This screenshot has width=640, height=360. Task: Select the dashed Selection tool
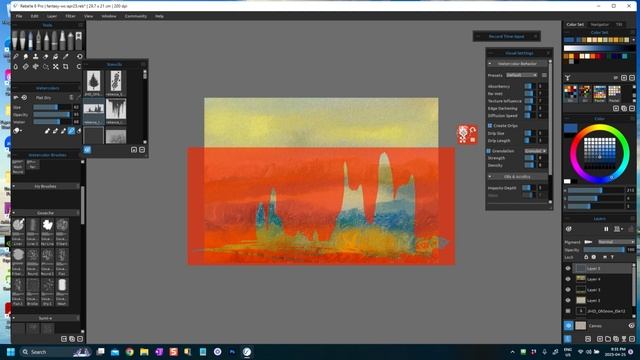pos(46,67)
